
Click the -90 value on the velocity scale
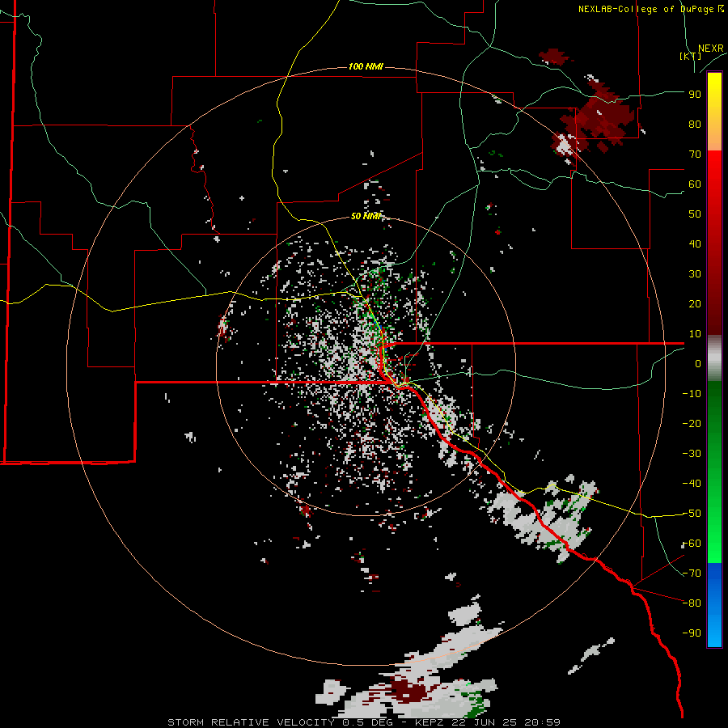point(692,633)
